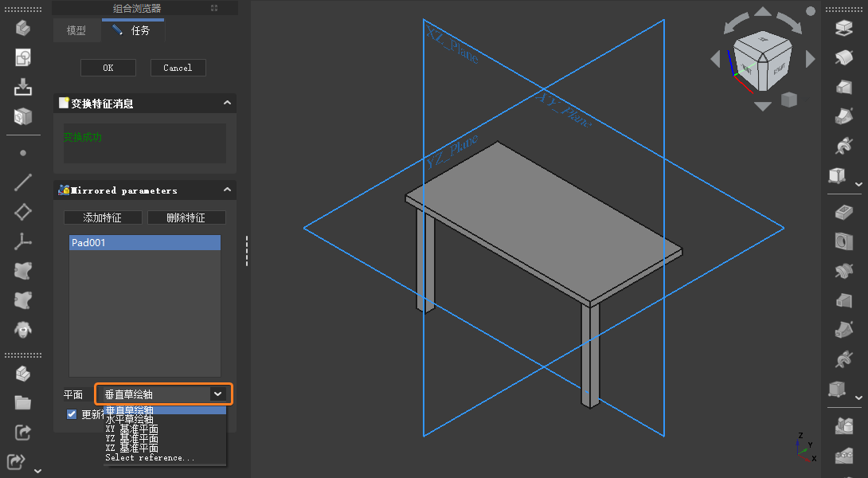Viewport: 868px width, 478px height.
Task: Collapse the 变换特征消息 section
Action: [227, 104]
